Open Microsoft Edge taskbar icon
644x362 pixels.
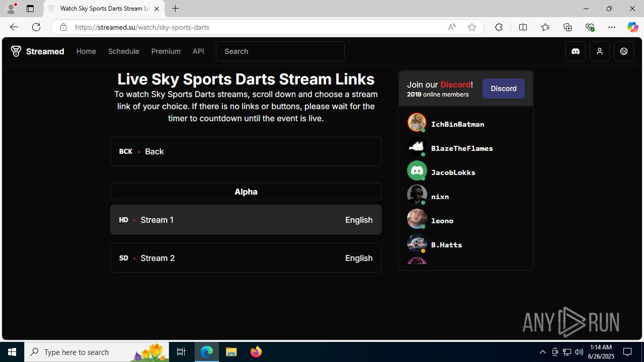click(207, 352)
